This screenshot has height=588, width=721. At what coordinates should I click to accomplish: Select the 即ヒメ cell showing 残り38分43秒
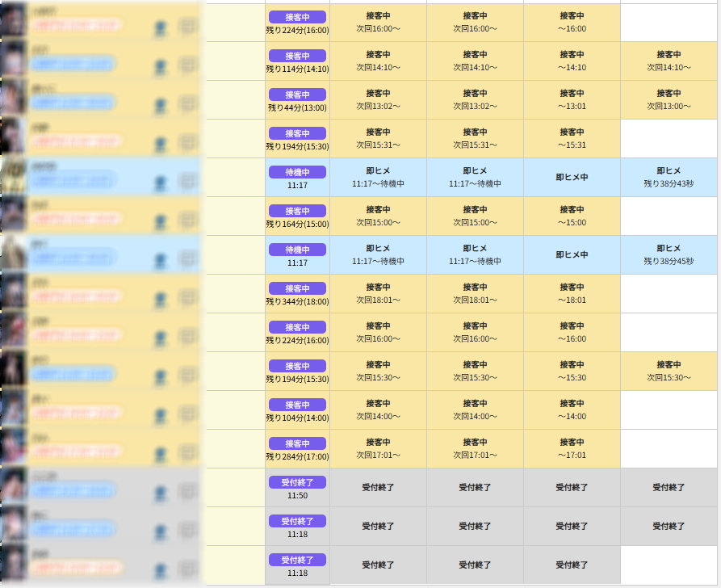pos(669,178)
